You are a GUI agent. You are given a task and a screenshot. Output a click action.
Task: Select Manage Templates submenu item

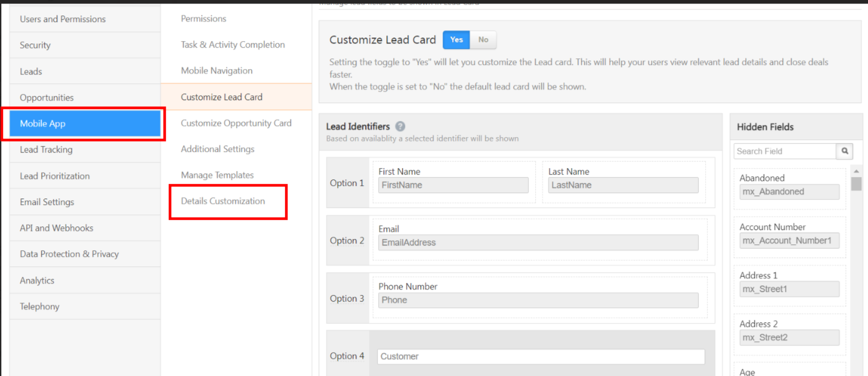(217, 175)
